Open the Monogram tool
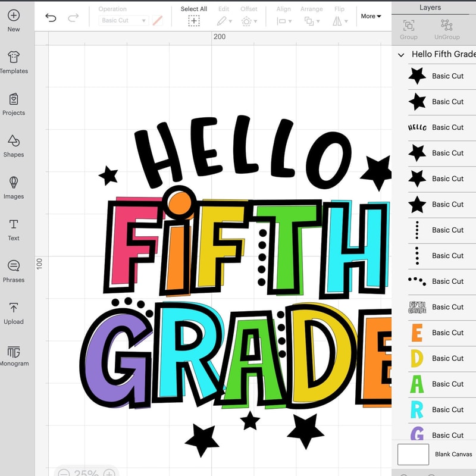 pyautogui.click(x=14, y=353)
